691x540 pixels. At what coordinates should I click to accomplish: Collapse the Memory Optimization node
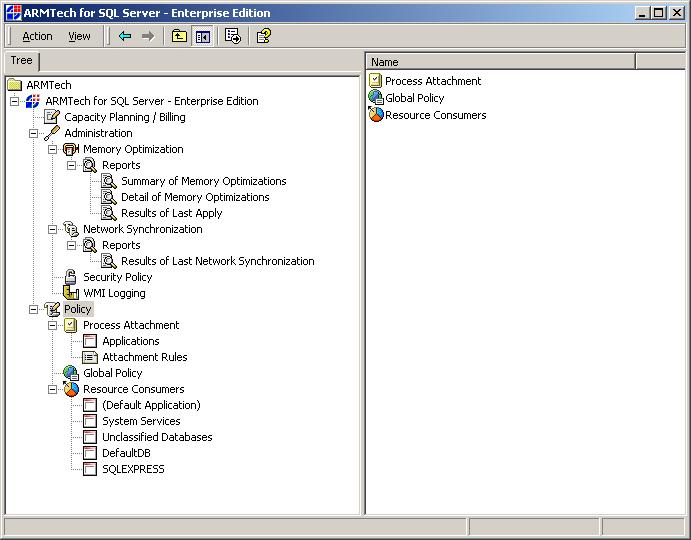(52, 149)
